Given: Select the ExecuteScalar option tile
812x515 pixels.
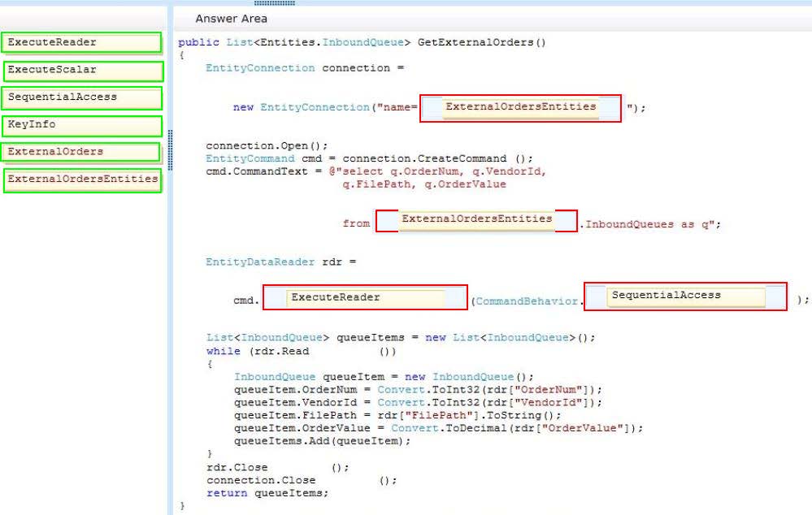Looking at the screenshot, I should [84, 71].
